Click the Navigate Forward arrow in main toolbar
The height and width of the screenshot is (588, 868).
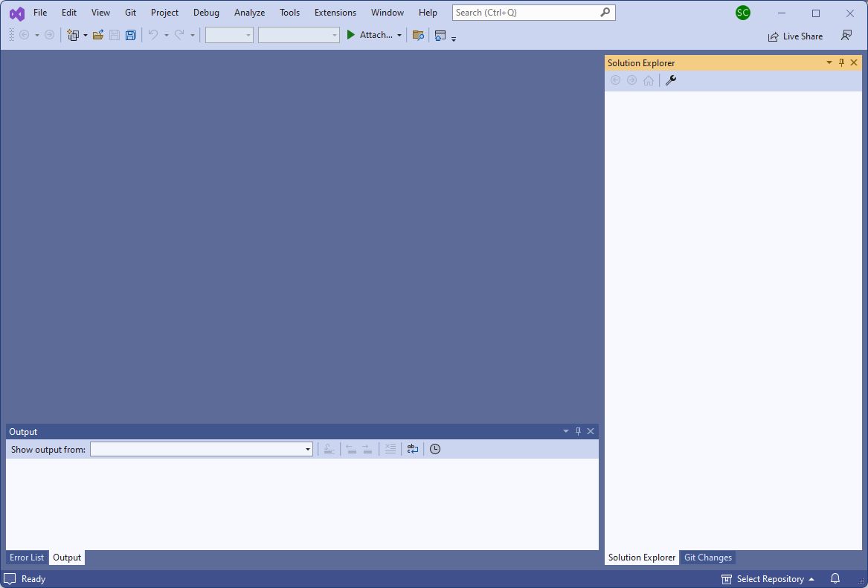tap(49, 35)
